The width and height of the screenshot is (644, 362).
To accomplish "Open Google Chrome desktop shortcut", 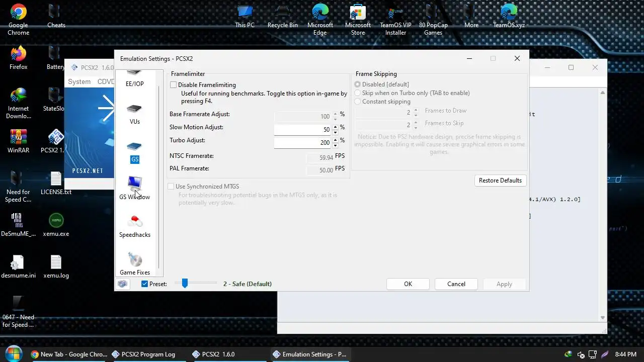I will [18, 20].
